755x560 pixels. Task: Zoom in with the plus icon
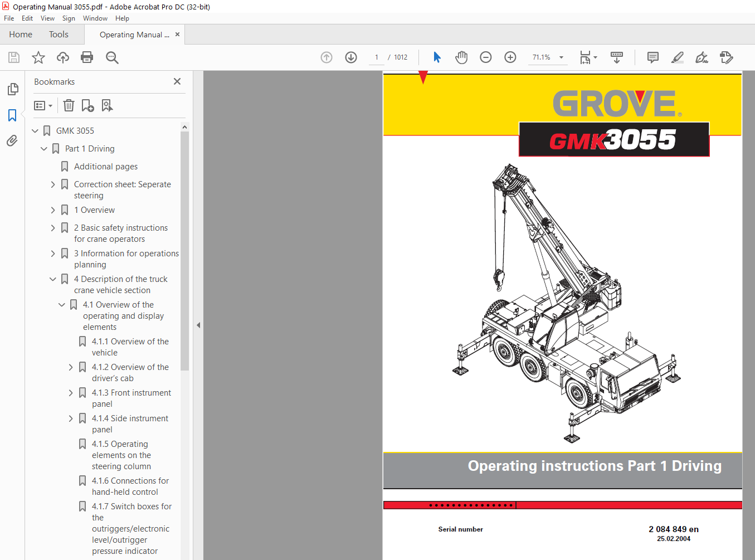[x=510, y=57]
